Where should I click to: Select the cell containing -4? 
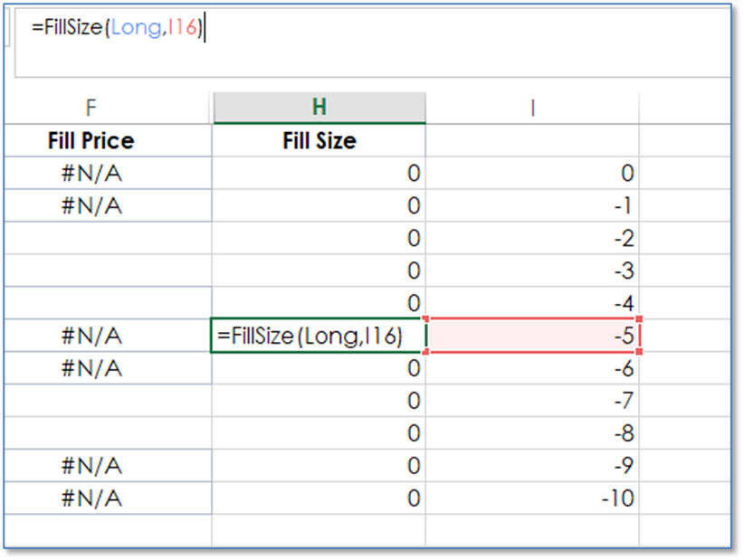532,302
